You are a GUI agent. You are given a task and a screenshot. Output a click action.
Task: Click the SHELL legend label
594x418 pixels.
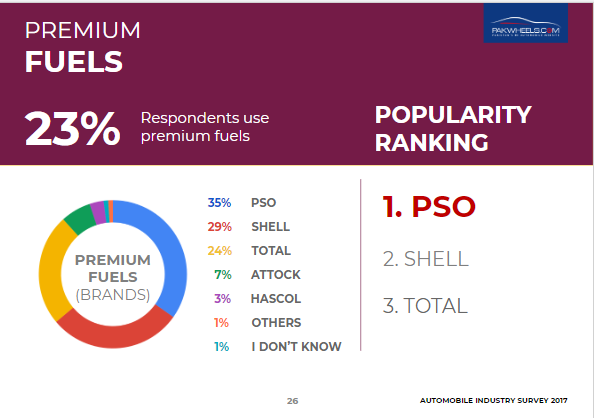pos(270,227)
